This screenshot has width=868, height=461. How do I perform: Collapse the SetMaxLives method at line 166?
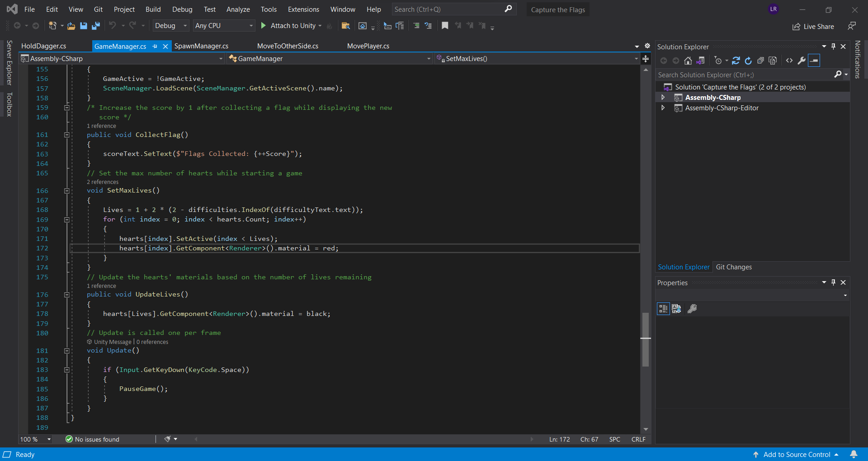click(x=67, y=191)
